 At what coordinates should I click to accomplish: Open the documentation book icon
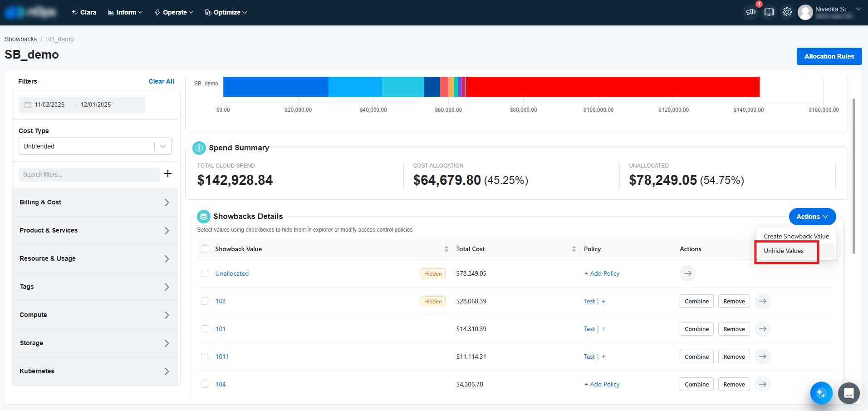click(769, 12)
